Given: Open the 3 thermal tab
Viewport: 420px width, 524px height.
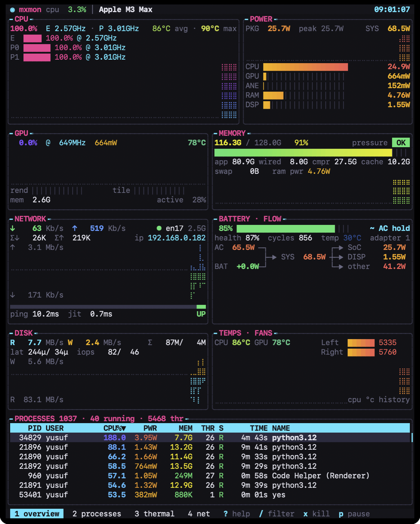Looking at the screenshot, I should tap(154, 514).
